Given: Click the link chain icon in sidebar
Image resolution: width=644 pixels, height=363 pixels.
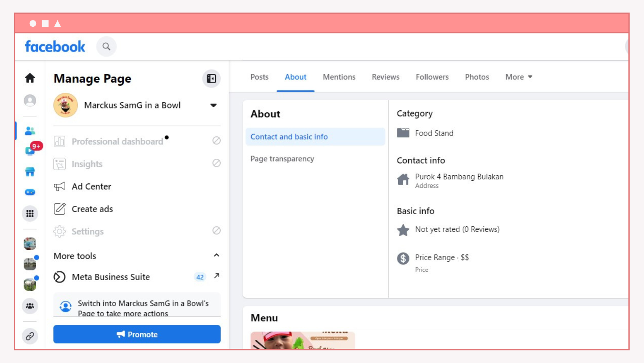Looking at the screenshot, I should pos(30,336).
